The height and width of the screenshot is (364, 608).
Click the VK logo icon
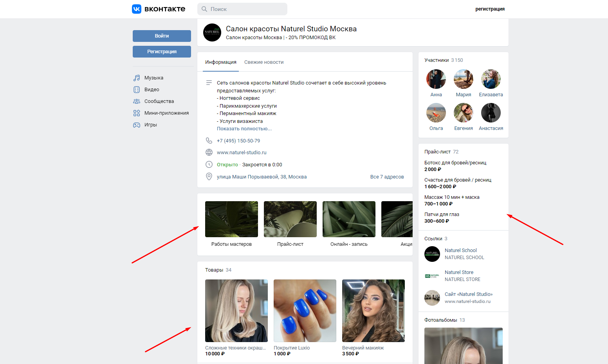137,9
